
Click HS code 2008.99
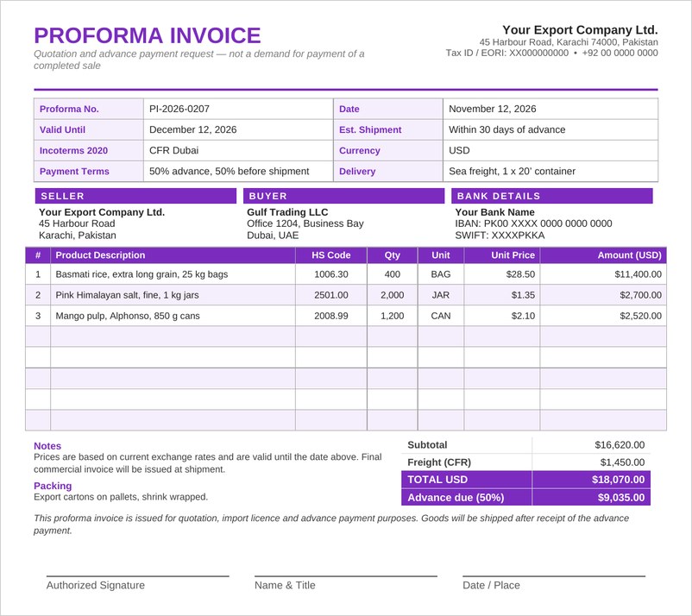tap(331, 316)
